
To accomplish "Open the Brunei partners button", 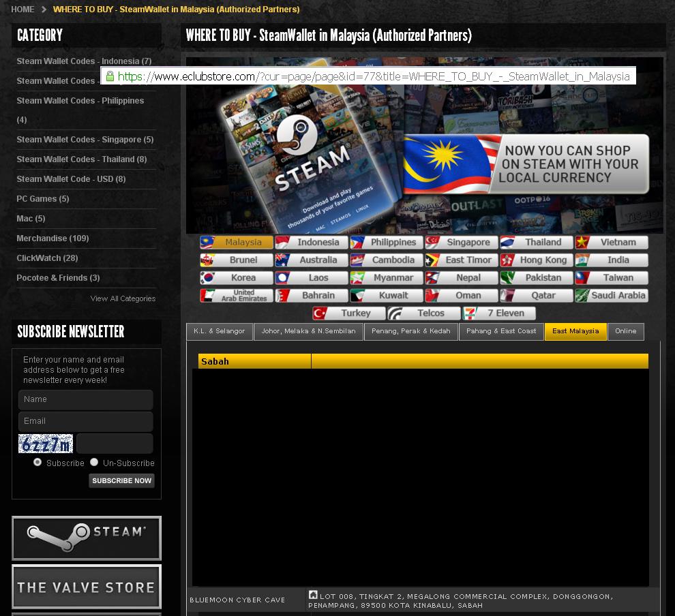I will (x=237, y=260).
